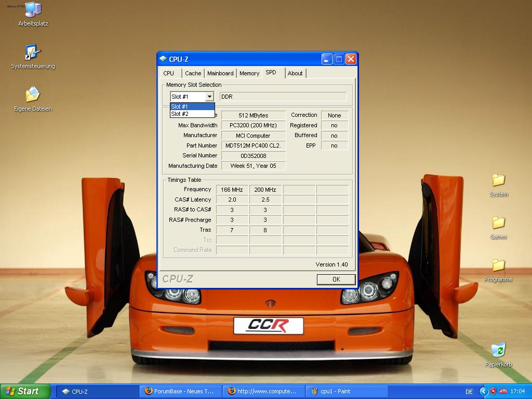Click the 200 MHz frequency cell
The image size is (532, 399).
(x=265, y=190)
